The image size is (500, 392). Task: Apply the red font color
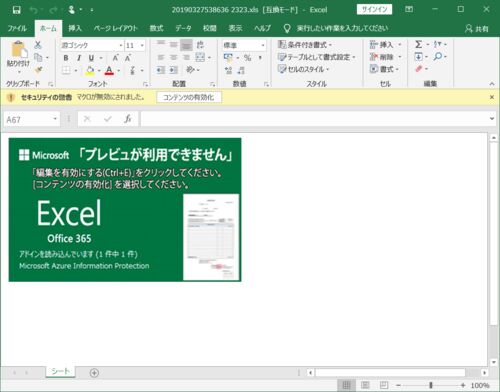(109, 70)
